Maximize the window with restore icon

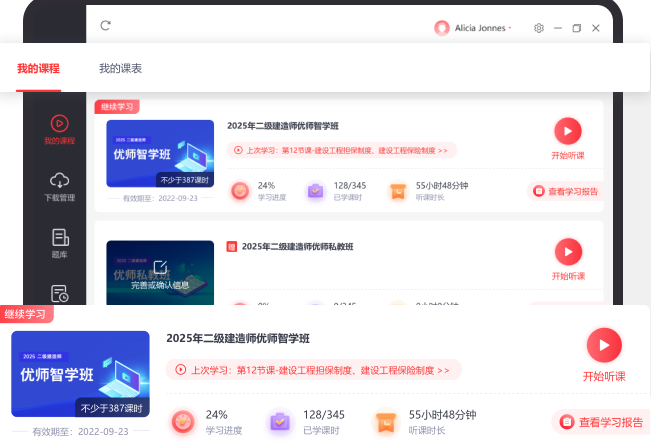577,28
